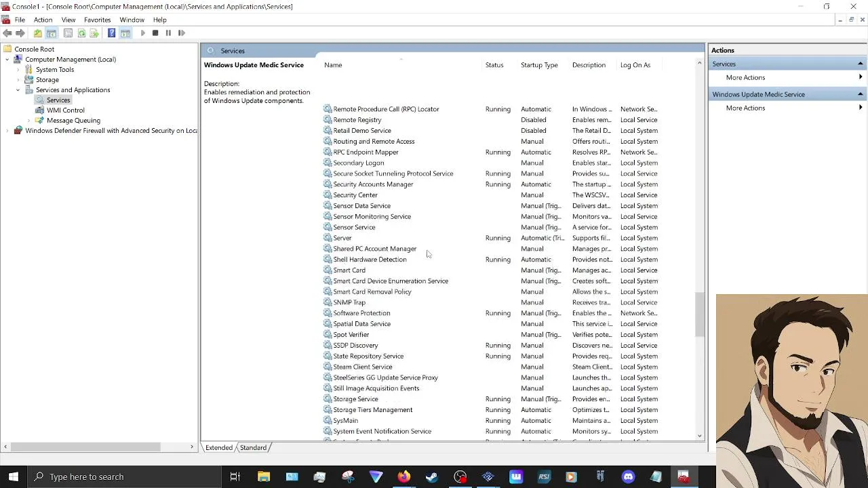Select Shell Hardware Detection service
This screenshot has width=868, height=488.
click(x=491, y=260)
